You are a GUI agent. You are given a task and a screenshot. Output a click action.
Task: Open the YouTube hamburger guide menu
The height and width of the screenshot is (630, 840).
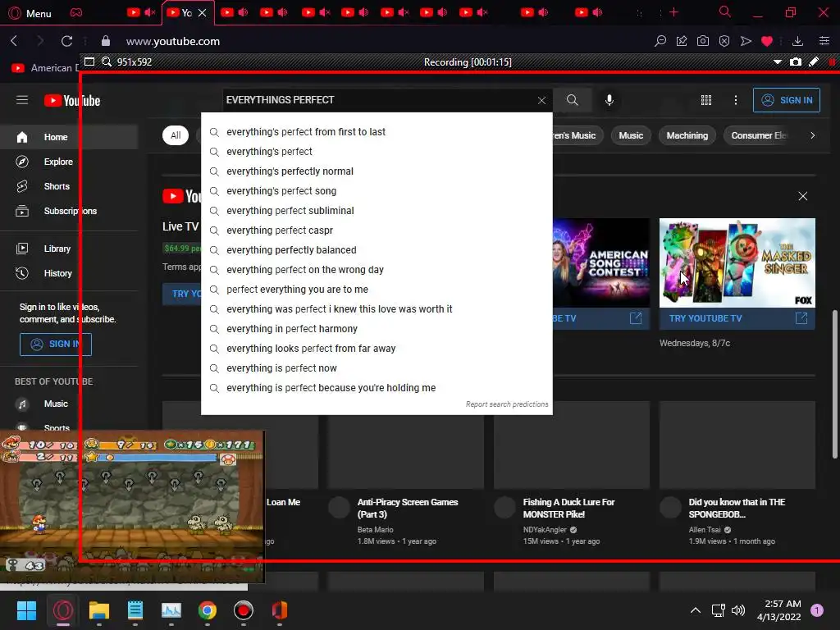point(22,100)
